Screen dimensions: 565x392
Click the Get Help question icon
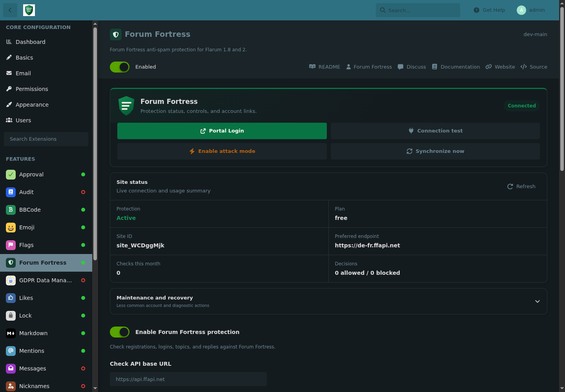(476, 10)
